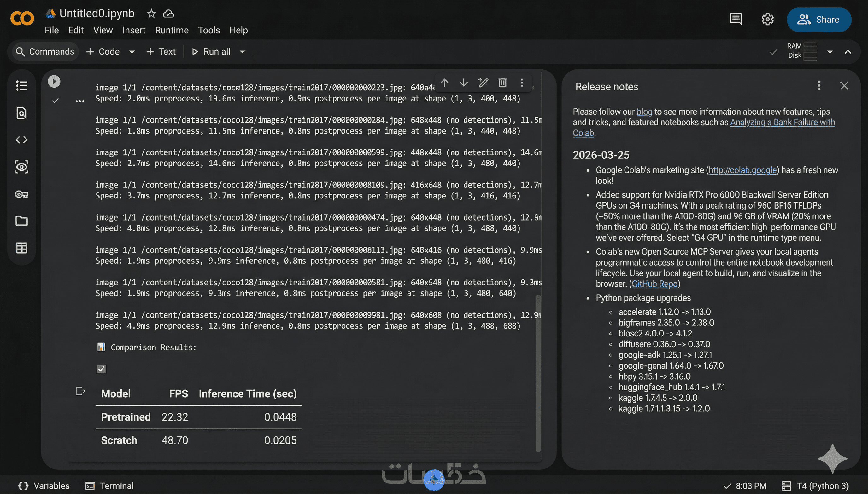Open find and replace sidebar icon
The width and height of the screenshot is (868, 494).
tap(21, 113)
